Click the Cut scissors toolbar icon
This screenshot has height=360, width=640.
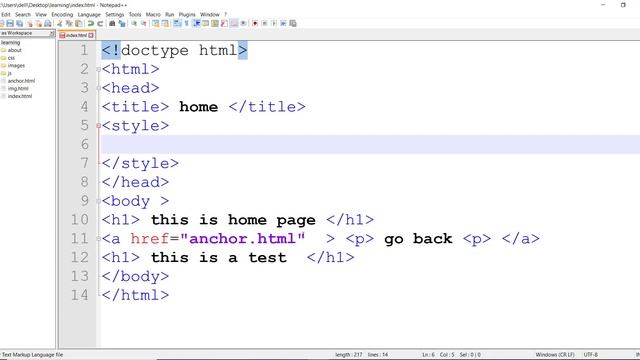point(60,23)
